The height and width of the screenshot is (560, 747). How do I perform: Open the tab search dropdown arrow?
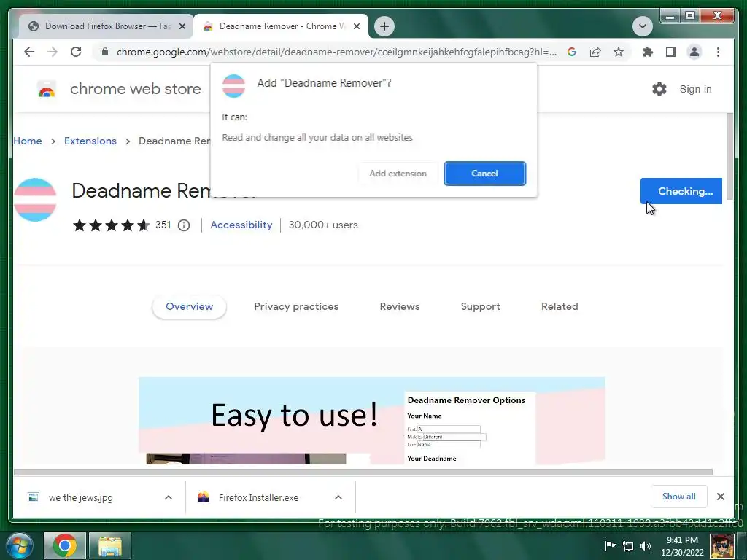642,26
